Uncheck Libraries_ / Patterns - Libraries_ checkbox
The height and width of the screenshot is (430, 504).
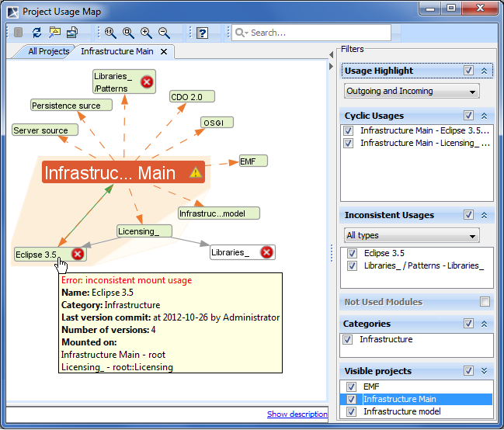coord(352,265)
